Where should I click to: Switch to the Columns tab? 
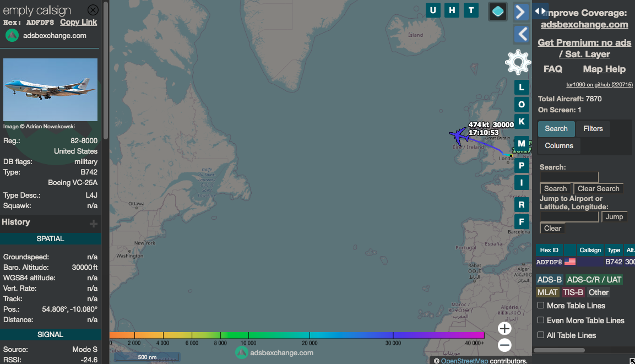[559, 146]
